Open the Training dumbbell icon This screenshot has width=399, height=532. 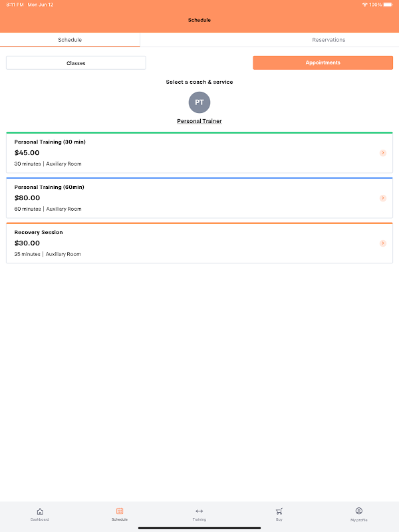click(199, 511)
